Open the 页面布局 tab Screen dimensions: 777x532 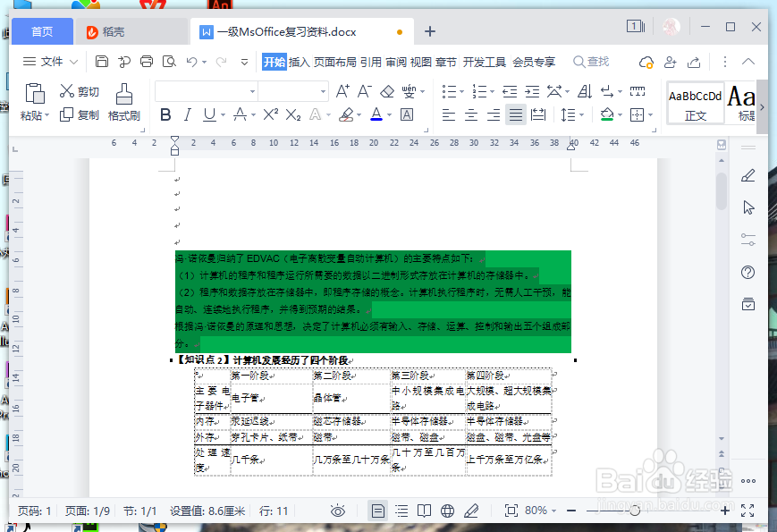tap(335, 62)
